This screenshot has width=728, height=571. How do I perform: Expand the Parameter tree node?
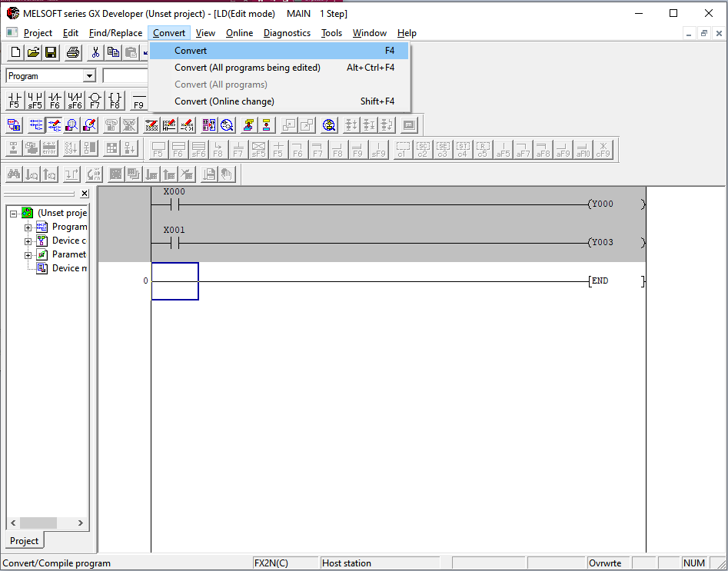tap(28, 255)
